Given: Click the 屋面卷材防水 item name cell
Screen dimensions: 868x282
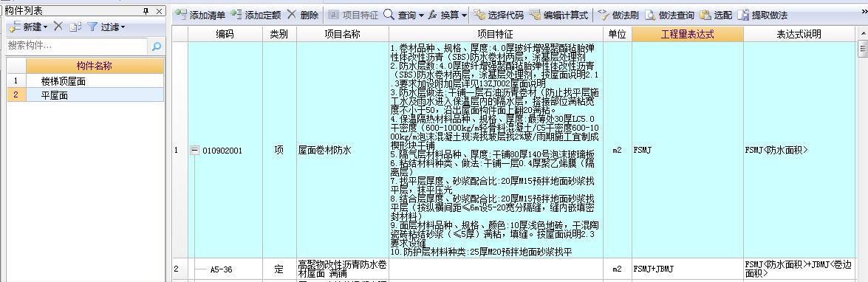Looking at the screenshot, I should point(343,150).
